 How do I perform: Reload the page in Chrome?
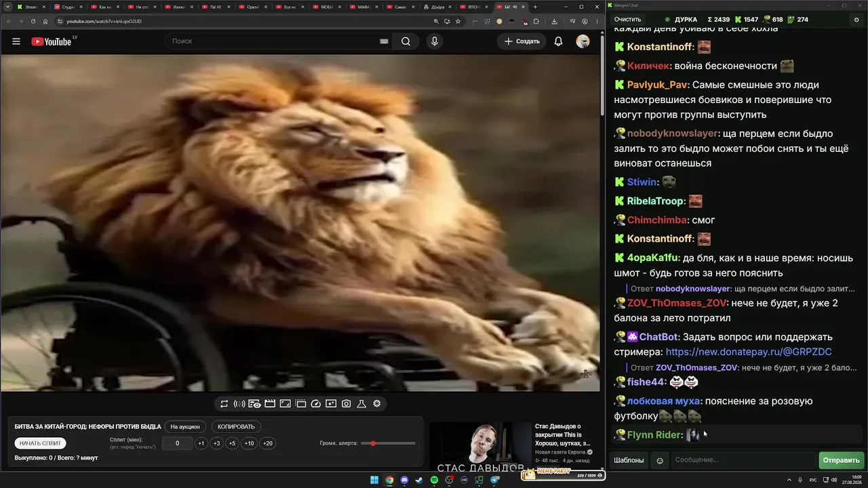33,21
